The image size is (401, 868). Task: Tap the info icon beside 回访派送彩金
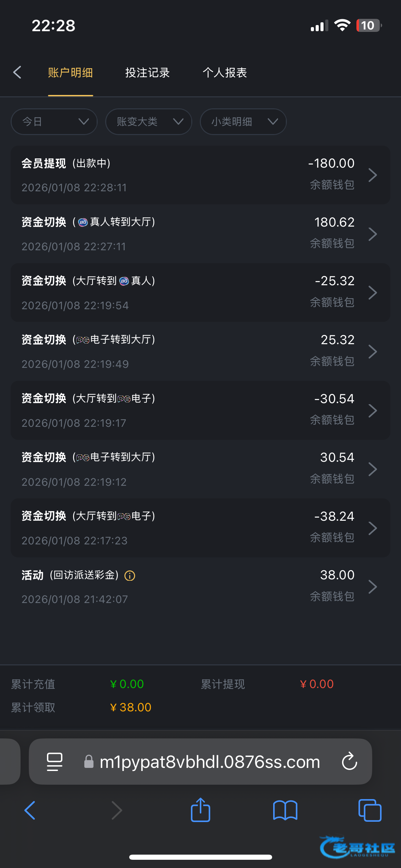click(x=130, y=576)
